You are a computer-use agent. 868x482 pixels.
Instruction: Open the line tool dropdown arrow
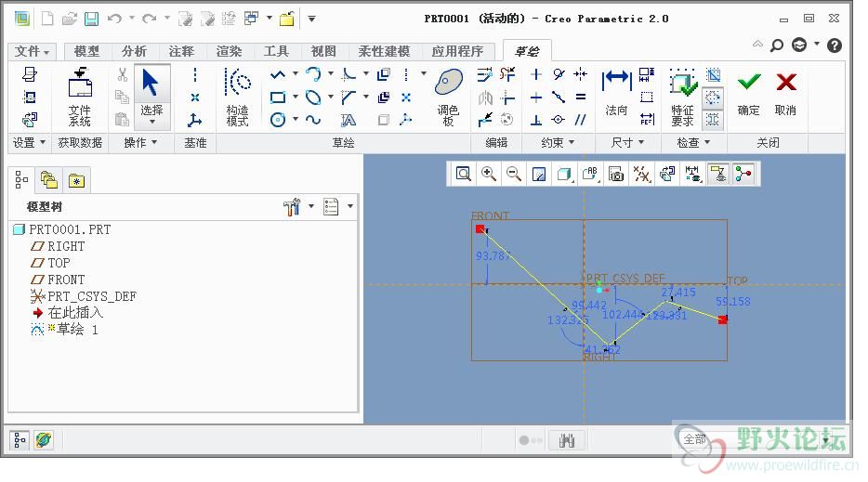tap(295, 73)
